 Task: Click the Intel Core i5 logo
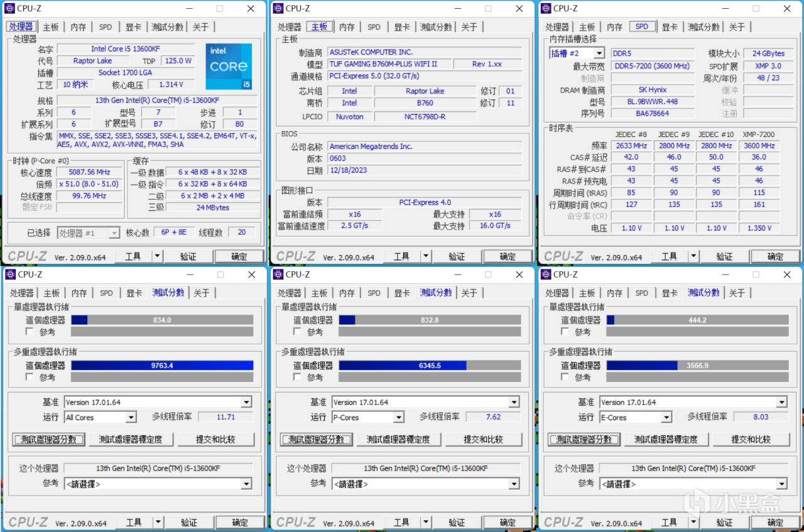[x=229, y=67]
